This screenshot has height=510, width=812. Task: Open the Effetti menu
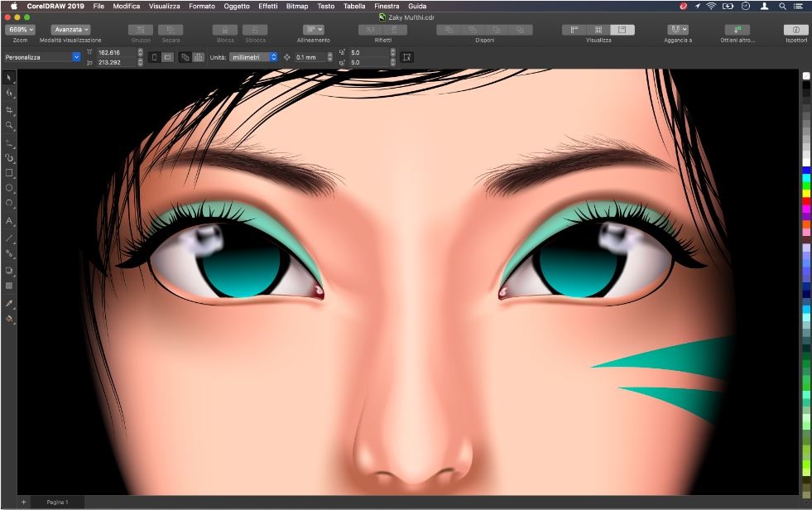(267, 6)
